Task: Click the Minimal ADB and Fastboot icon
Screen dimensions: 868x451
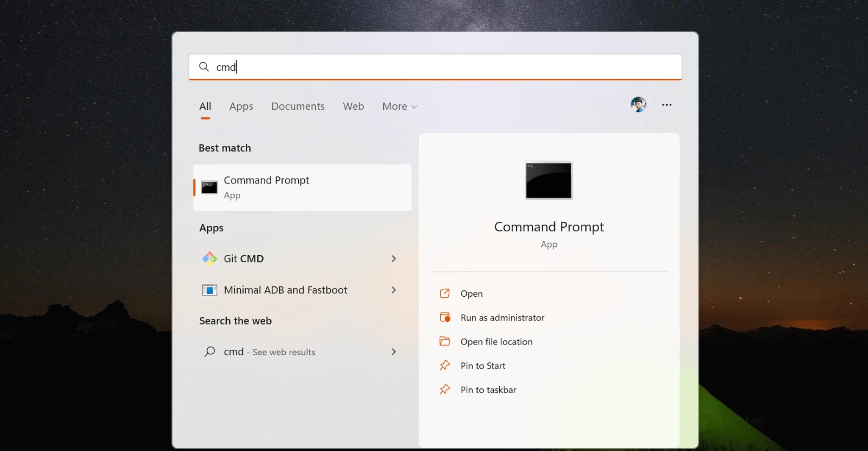Action: [x=209, y=290]
